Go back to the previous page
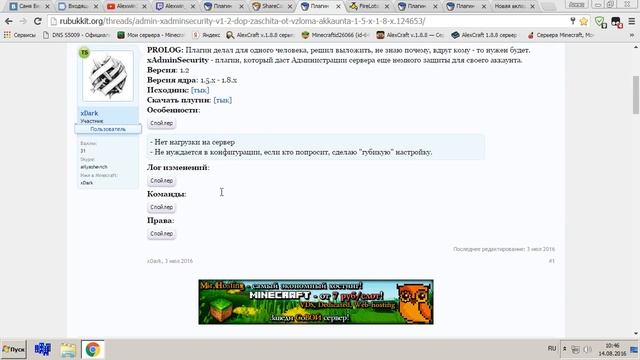Screen dimensions: 640x360 coord(9,21)
